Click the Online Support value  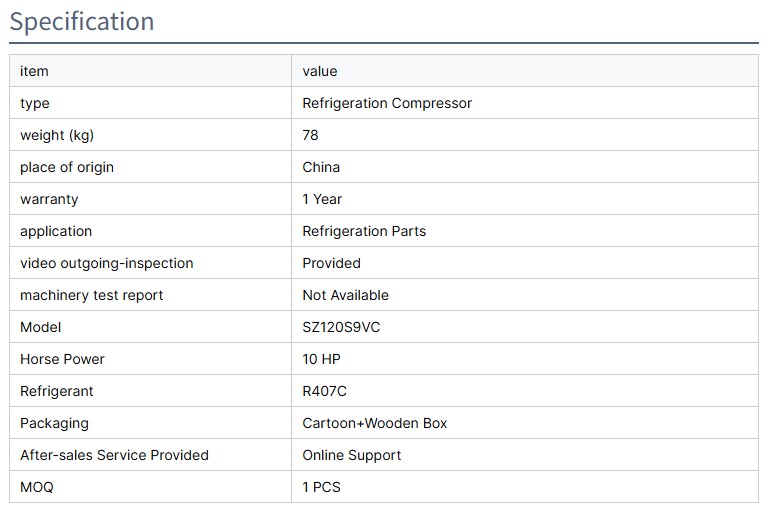[x=352, y=455]
